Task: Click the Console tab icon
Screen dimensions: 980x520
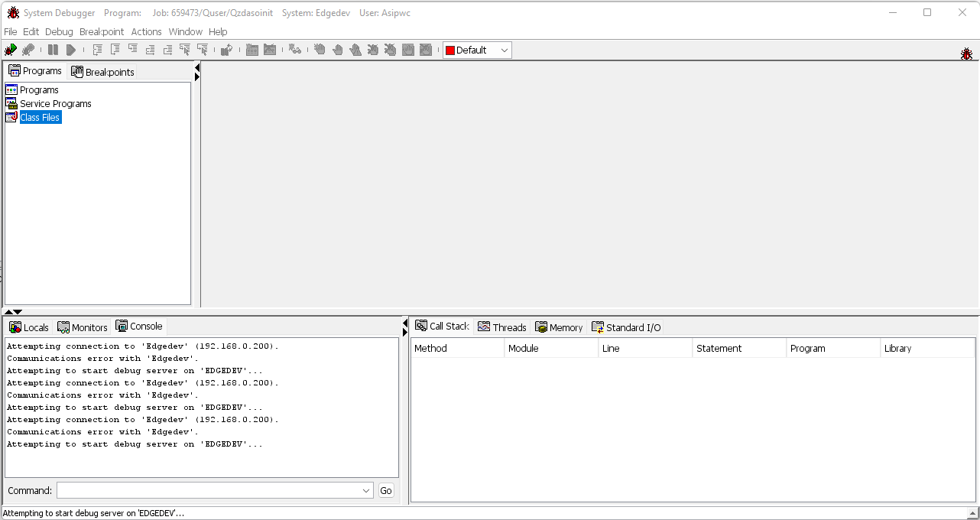Action: 122,326
